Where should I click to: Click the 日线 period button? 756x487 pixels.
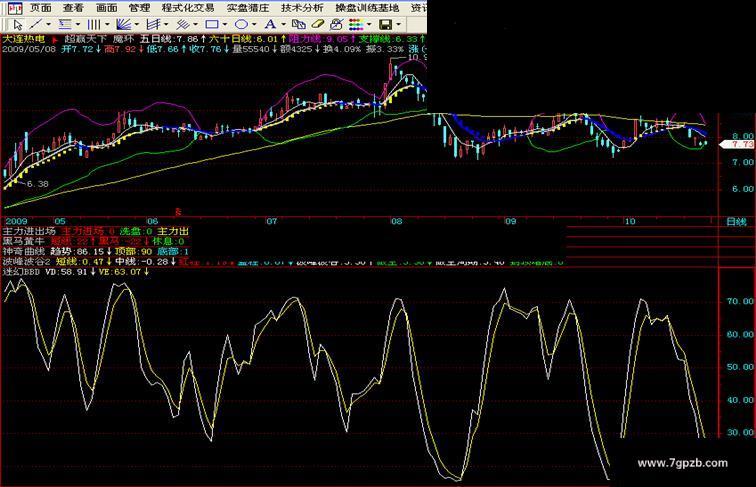[736, 222]
